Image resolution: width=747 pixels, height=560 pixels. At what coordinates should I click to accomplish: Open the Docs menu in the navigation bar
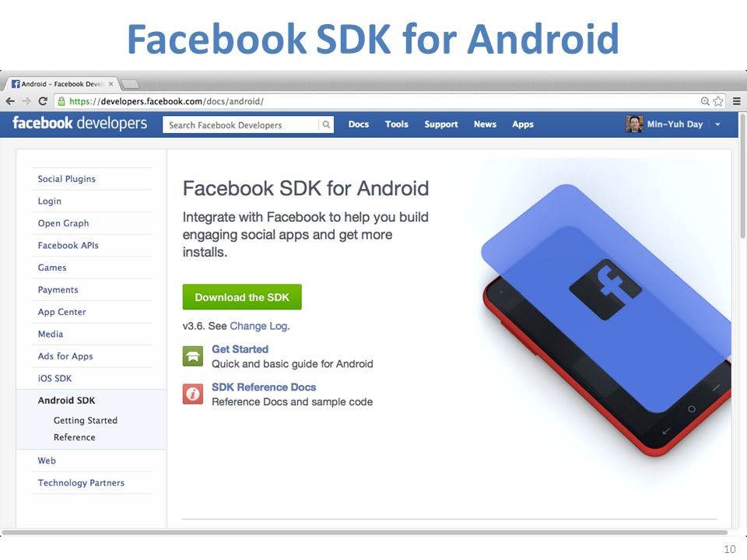click(358, 124)
